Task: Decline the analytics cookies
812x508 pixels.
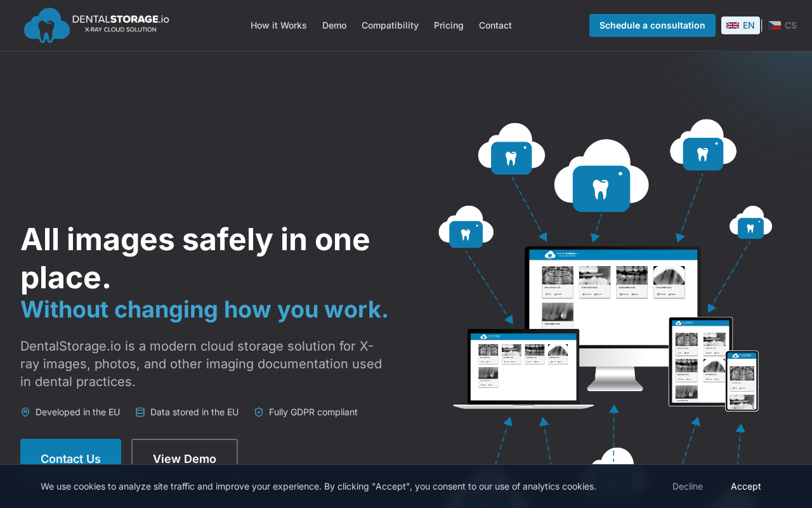Action: pyautogui.click(x=688, y=486)
